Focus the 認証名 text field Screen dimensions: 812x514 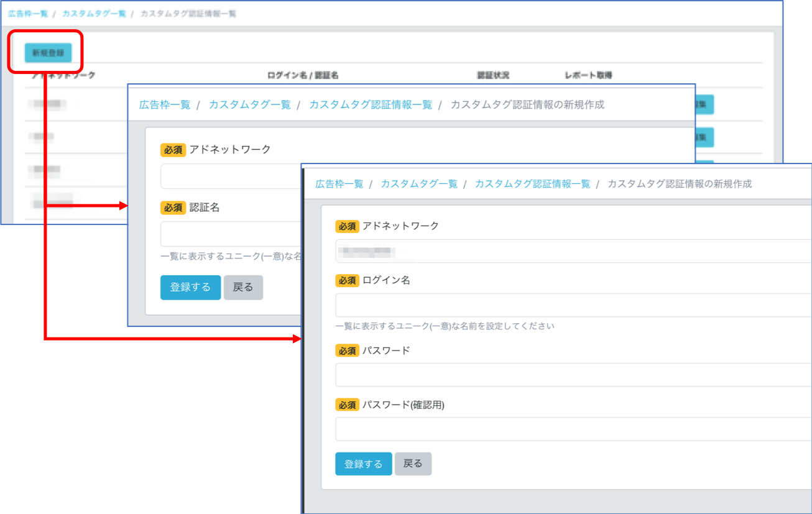pos(230,234)
